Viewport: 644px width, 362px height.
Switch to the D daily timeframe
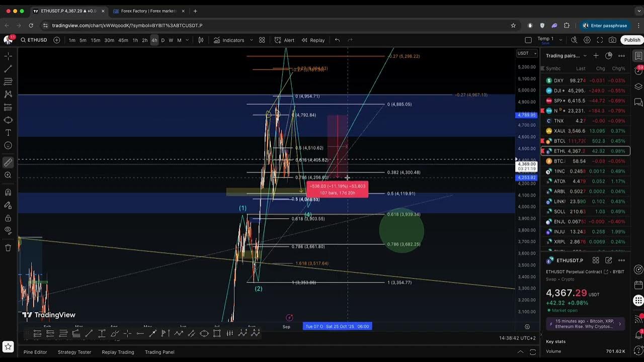tap(163, 40)
